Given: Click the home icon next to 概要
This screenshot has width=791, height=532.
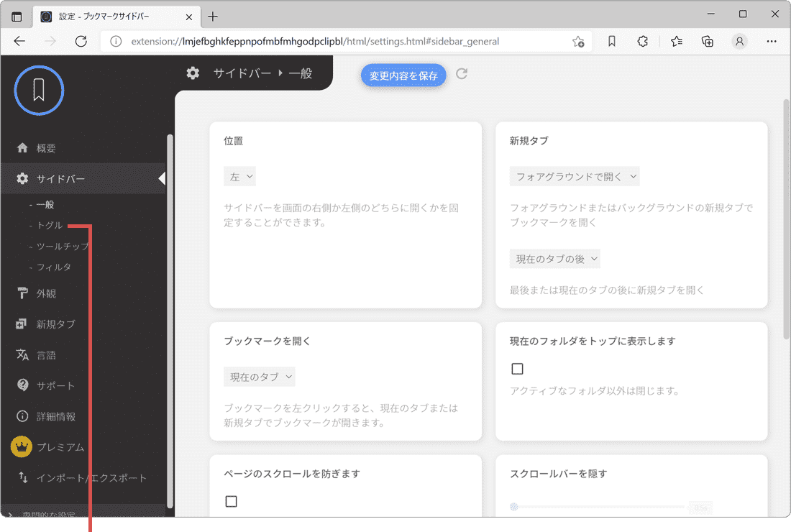Looking at the screenshot, I should pyautogui.click(x=22, y=148).
